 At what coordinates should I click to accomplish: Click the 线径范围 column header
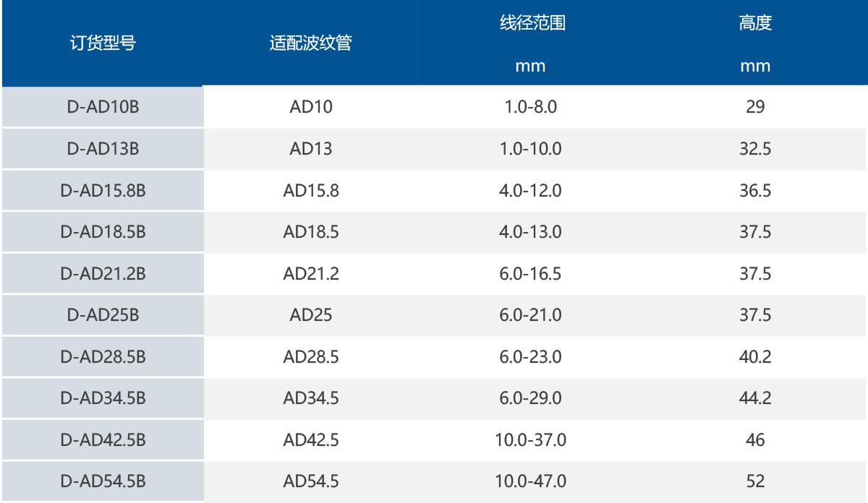point(532,23)
